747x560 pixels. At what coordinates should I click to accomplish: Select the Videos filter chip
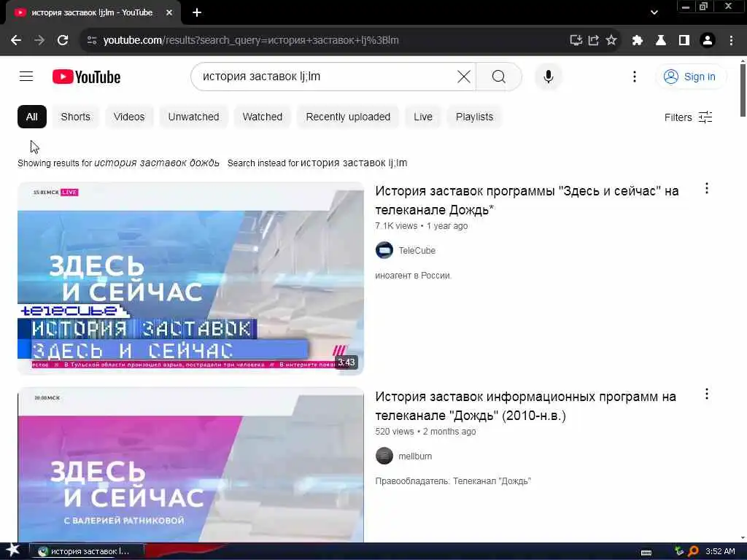(129, 117)
